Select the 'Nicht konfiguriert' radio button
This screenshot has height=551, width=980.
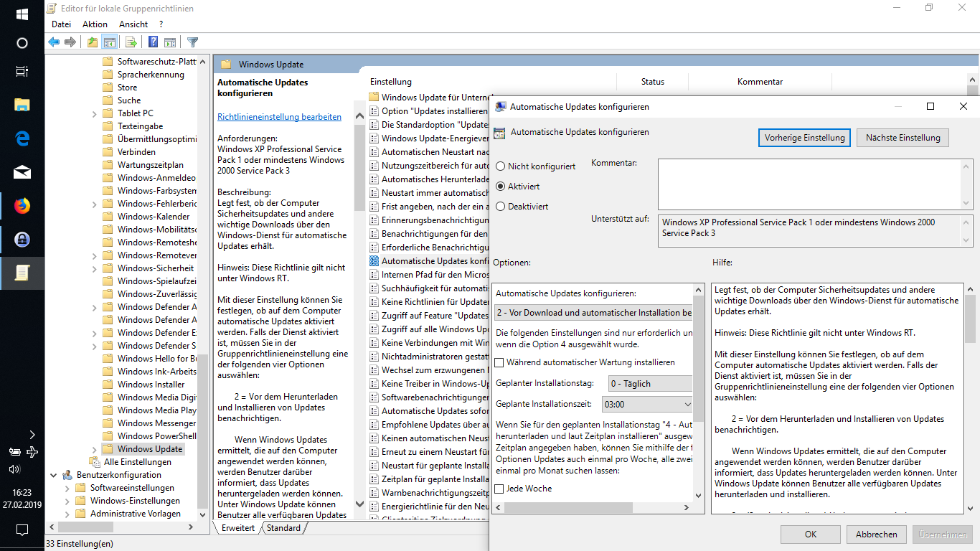(500, 166)
